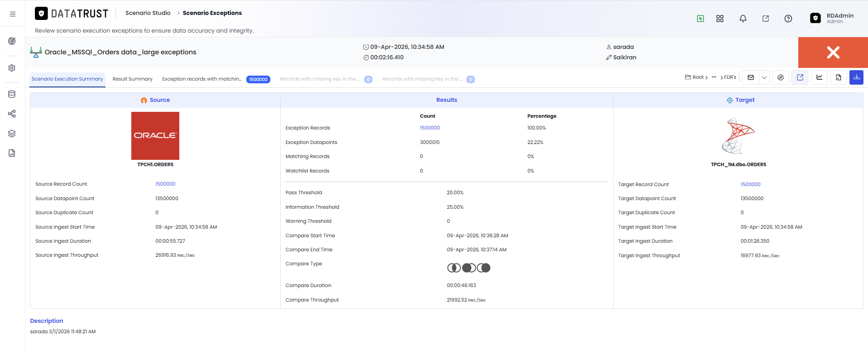Screen dimensions: 868x350
Task: Open the apps grid icon in the header
Action: (x=720, y=19)
